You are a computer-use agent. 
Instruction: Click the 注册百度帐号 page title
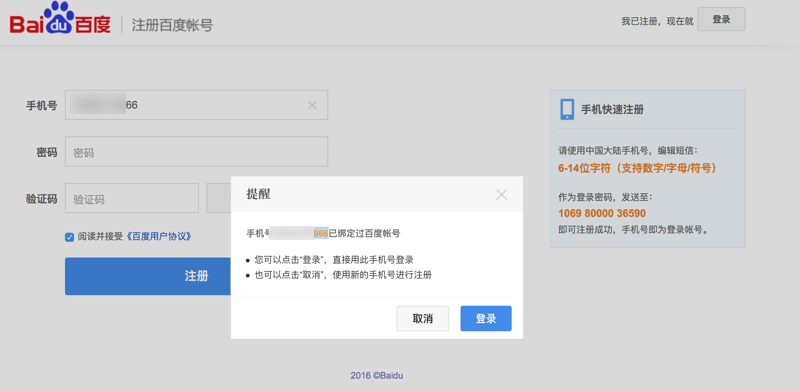click(x=172, y=25)
